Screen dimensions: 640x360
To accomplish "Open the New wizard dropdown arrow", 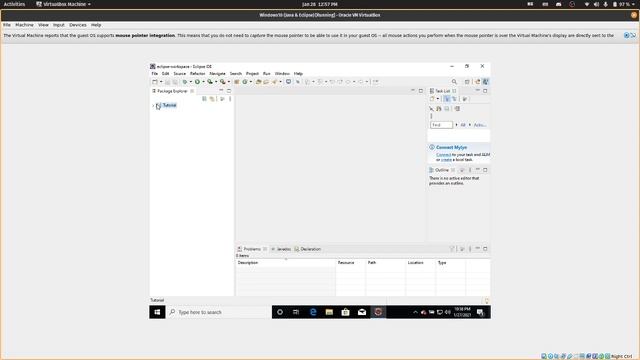I will pyautogui.click(x=161, y=82).
